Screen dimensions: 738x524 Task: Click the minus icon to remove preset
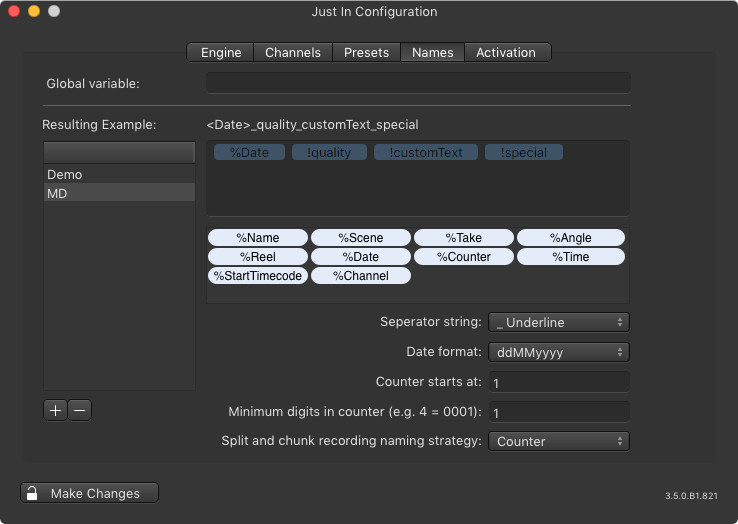80,410
